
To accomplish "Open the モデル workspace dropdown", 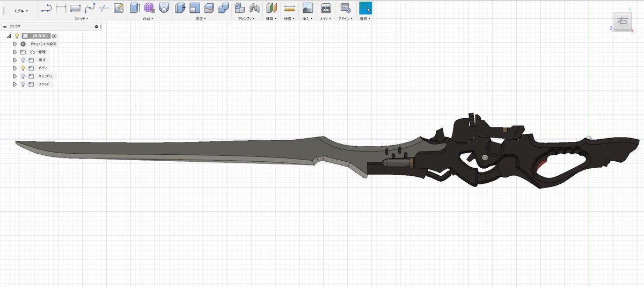I will coord(21,10).
